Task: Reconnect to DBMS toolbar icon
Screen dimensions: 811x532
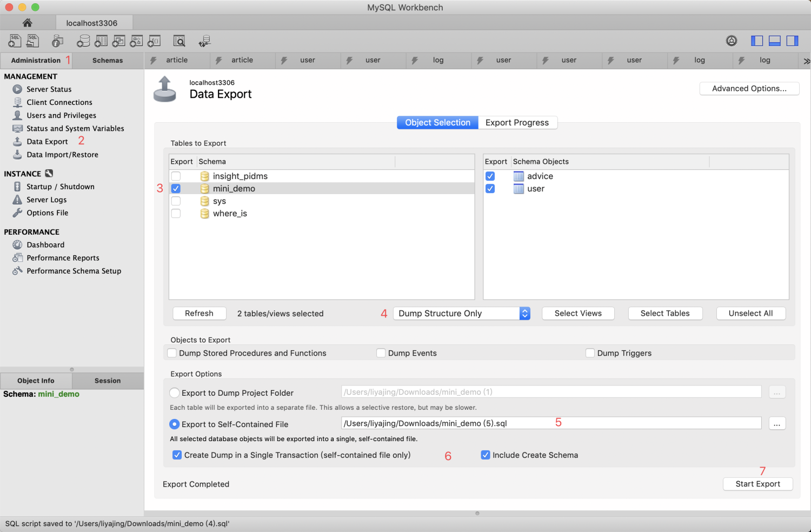Action: pyautogui.click(x=204, y=41)
